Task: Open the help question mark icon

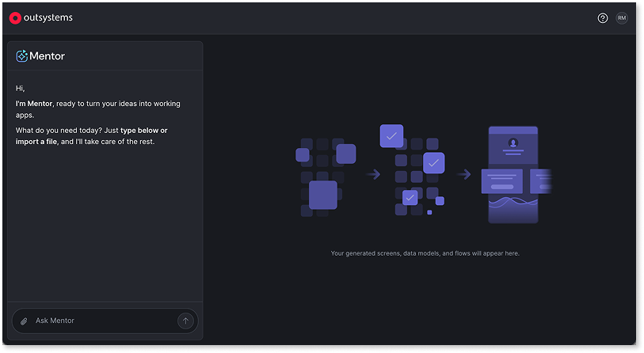Action: (x=603, y=18)
